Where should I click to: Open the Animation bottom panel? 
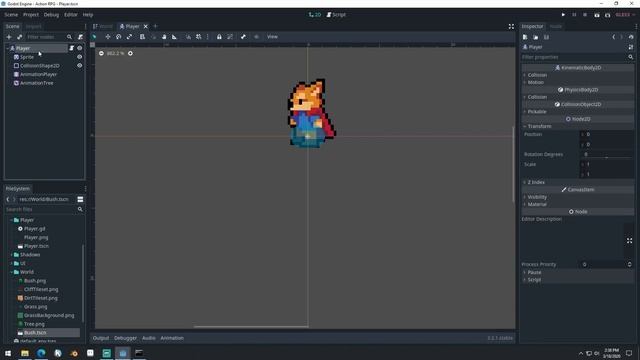[x=172, y=338]
